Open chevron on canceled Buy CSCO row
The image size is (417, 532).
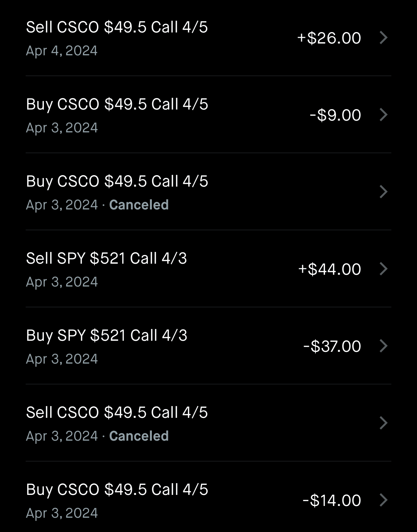click(x=383, y=192)
